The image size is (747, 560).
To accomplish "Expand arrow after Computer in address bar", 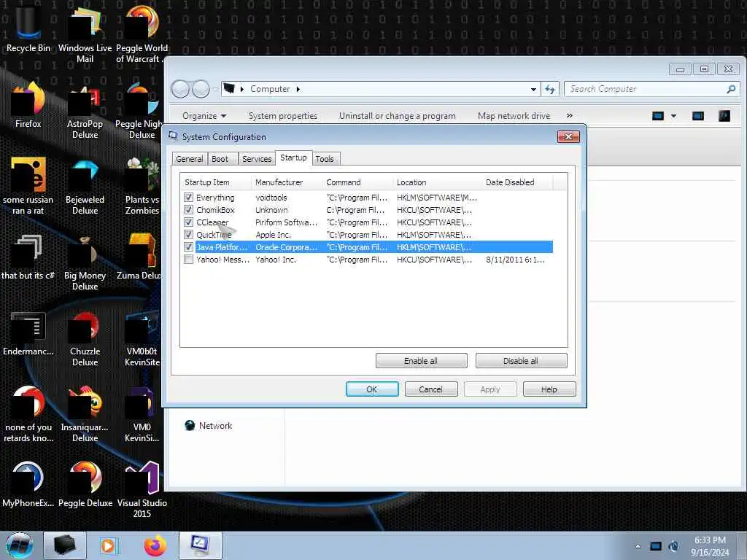I will click(x=298, y=89).
